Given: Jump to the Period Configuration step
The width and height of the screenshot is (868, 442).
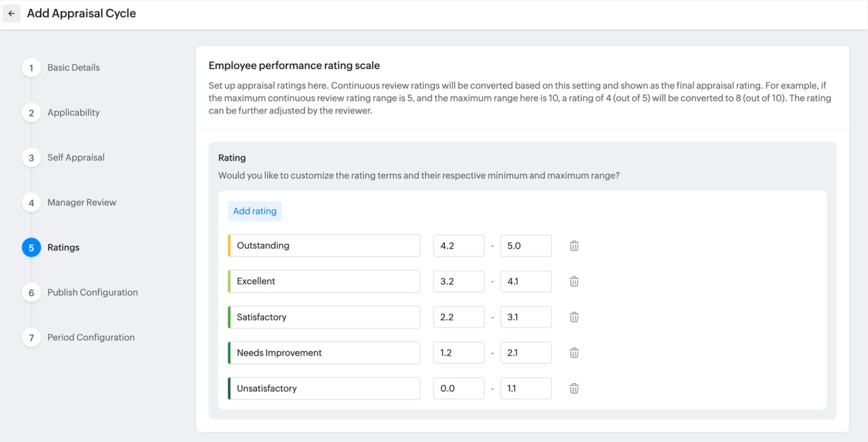Looking at the screenshot, I should 91,338.
